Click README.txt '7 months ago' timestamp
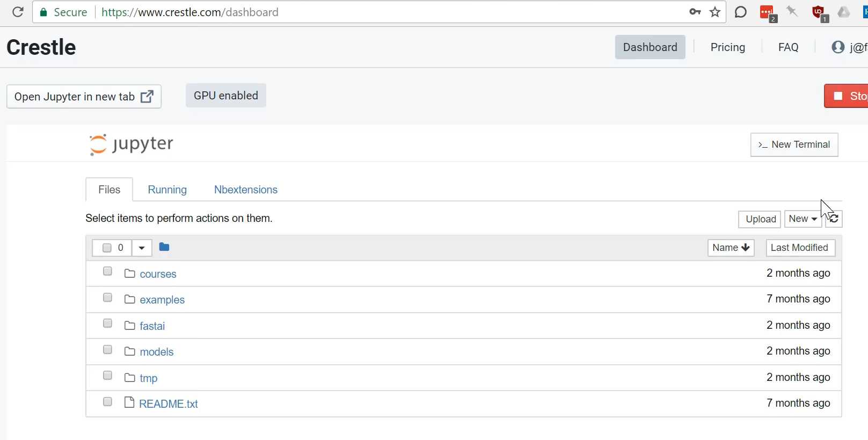 798,403
